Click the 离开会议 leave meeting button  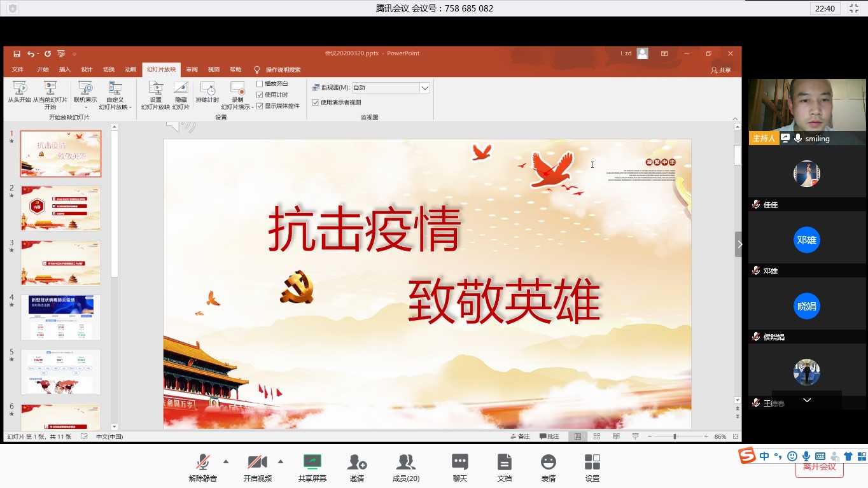tap(819, 468)
